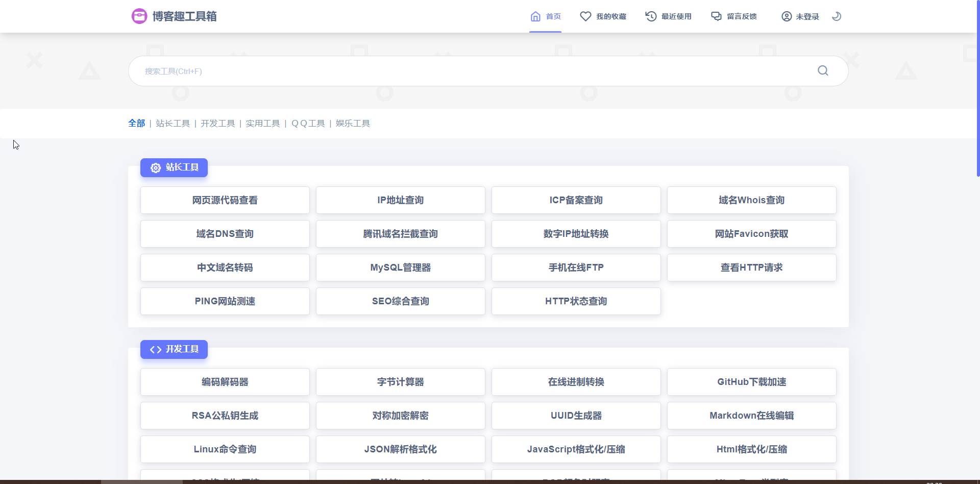Open 留言反馈 from the nav
980x484 pixels.
pos(733,16)
